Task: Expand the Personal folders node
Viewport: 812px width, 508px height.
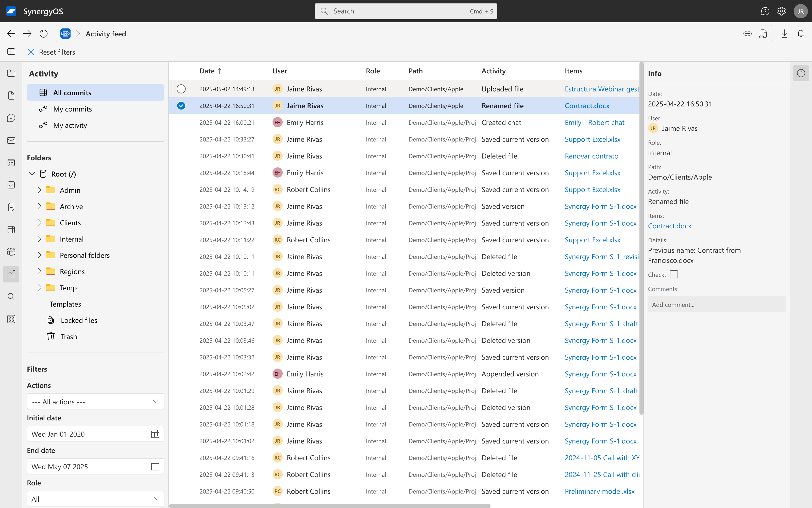Action: tap(40, 255)
